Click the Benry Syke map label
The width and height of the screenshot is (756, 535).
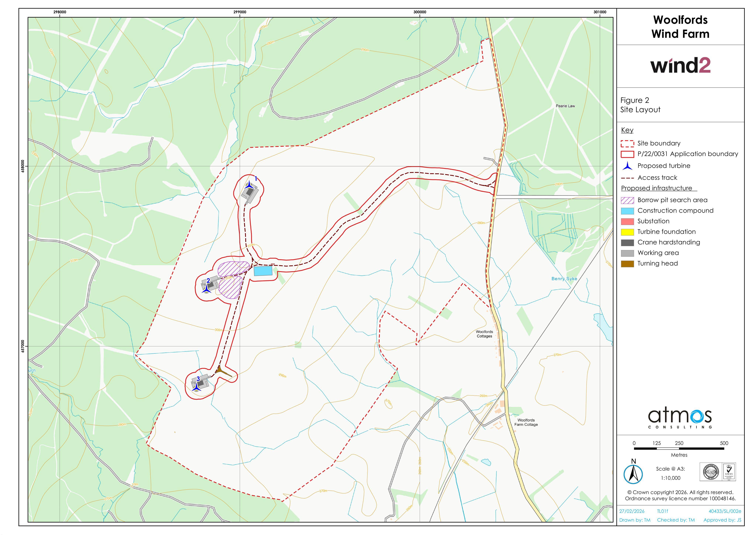tap(564, 279)
